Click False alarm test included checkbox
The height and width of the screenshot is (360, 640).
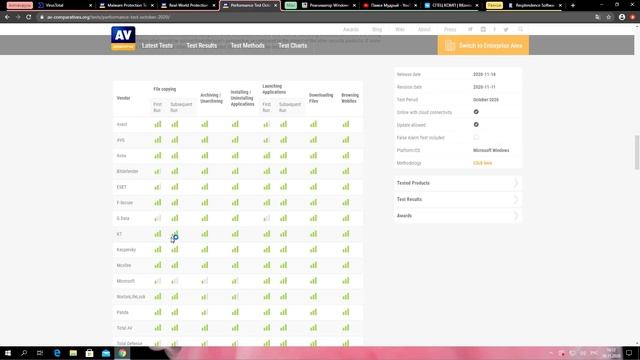[x=476, y=138]
